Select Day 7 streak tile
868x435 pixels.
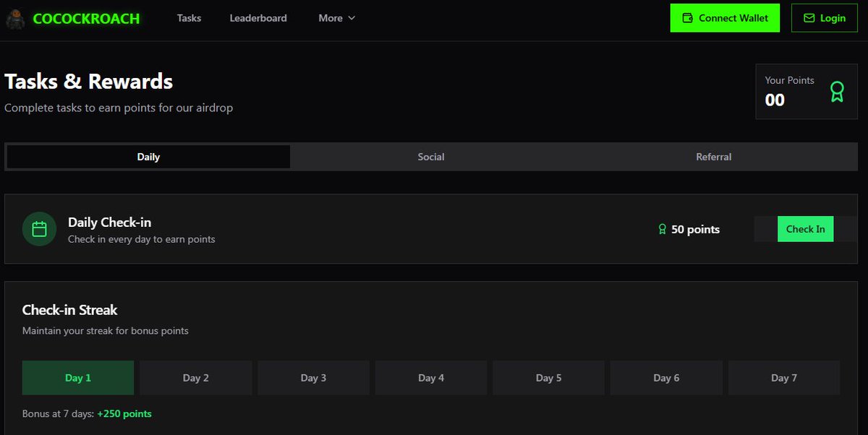[784, 378]
